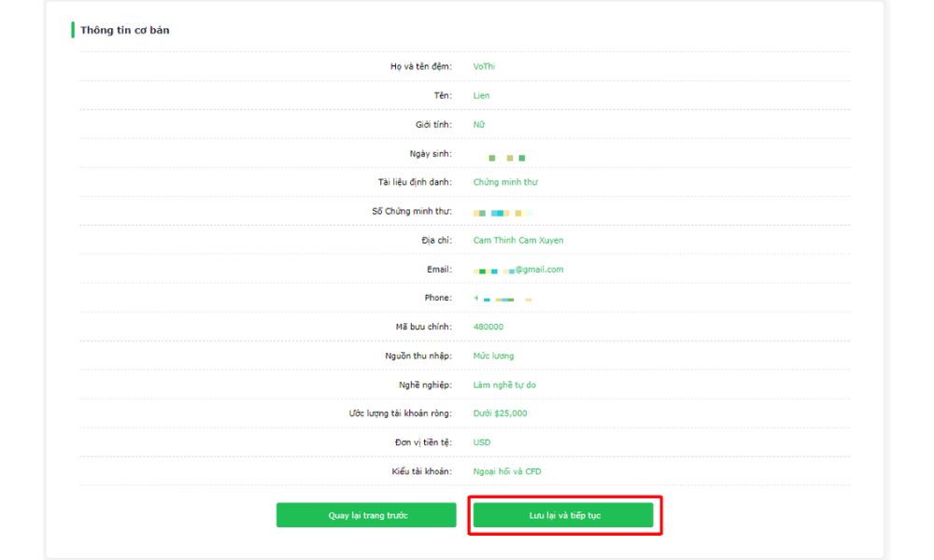Click the income source value "Mức lương"
Screen dimensions: 934x560
click(493, 356)
